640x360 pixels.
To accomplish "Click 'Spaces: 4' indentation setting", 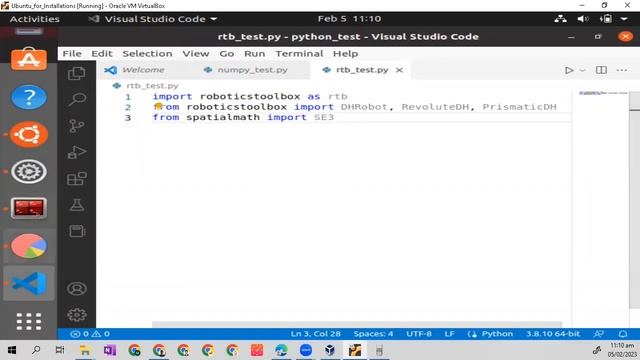I will (x=373, y=334).
